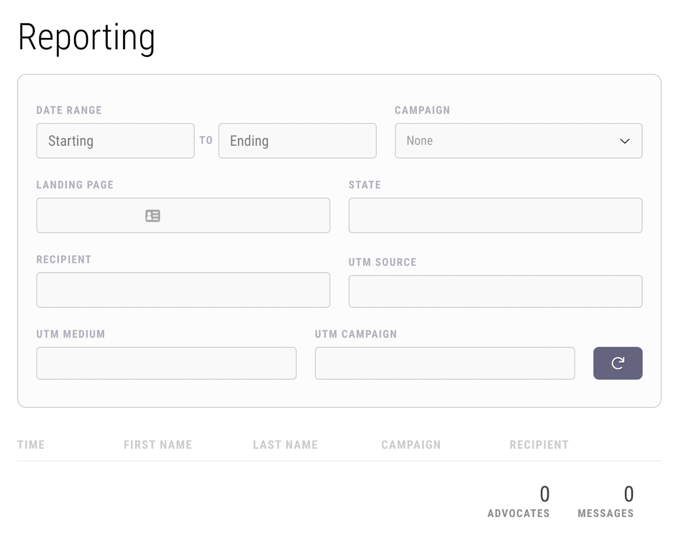Focus the UTM Medium input
The height and width of the screenshot is (543, 688).
coord(166,363)
